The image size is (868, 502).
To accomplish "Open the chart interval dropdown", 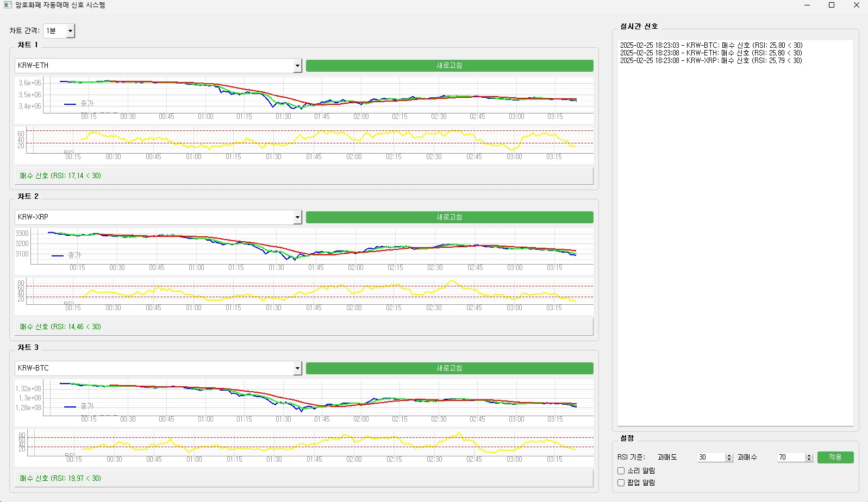I will pyautogui.click(x=70, y=31).
